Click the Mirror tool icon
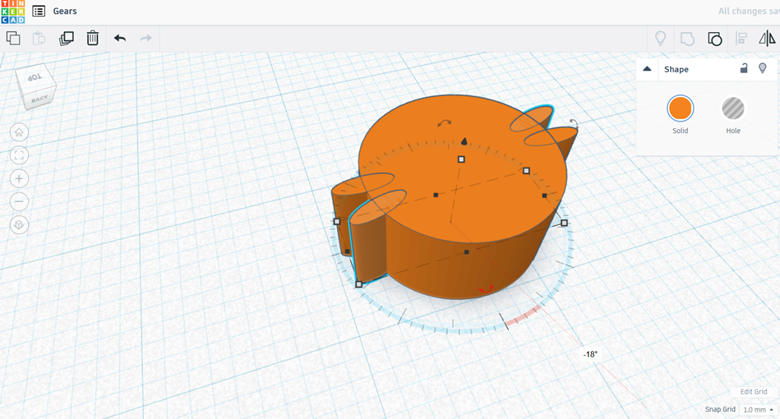 click(x=767, y=38)
